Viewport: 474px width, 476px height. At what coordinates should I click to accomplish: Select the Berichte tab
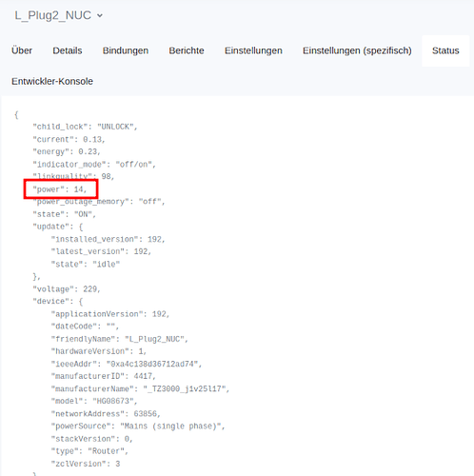187,50
